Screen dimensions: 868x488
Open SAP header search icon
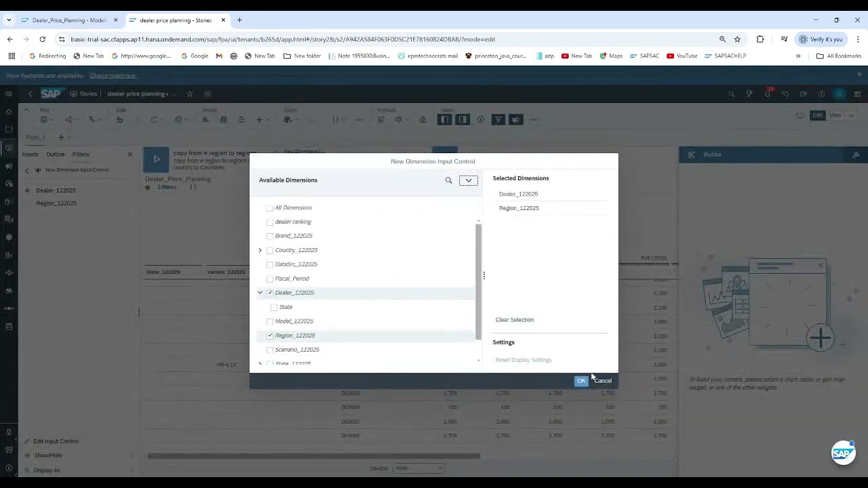click(731, 94)
